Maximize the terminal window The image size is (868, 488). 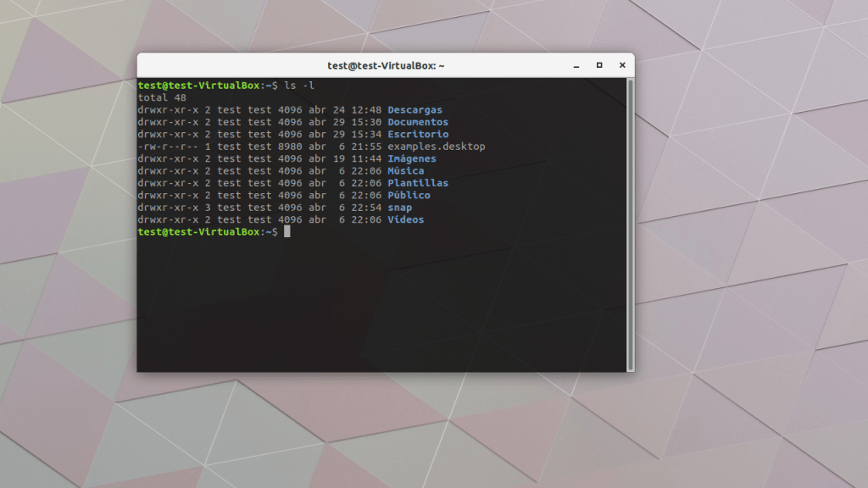(x=599, y=65)
